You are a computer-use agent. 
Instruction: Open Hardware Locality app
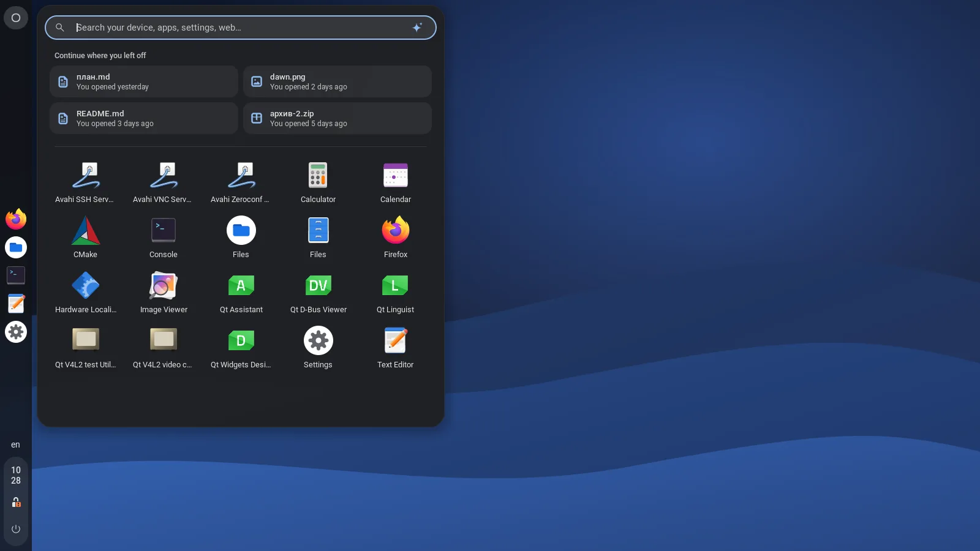(86, 293)
